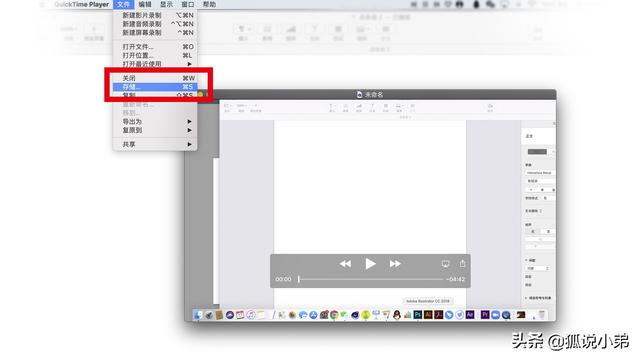Click the fast-forward button in the player
Viewport: 640px width, 360px height.
pos(395,264)
